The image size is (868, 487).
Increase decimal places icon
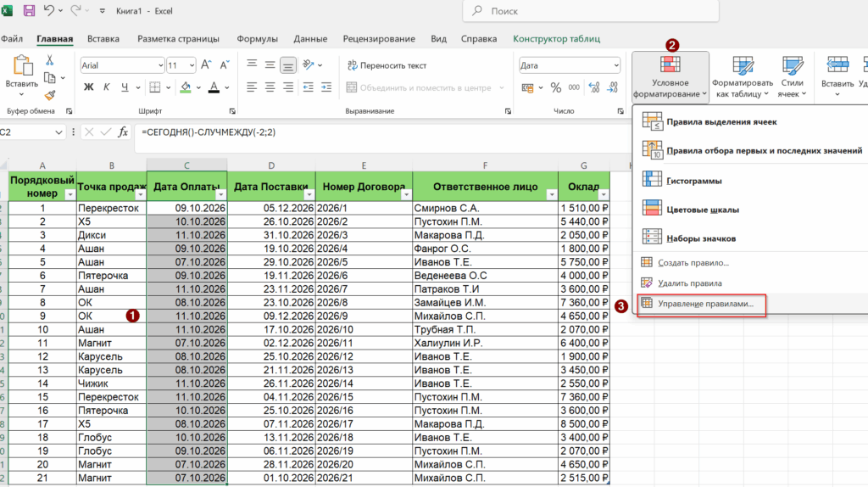click(x=594, y=87)
